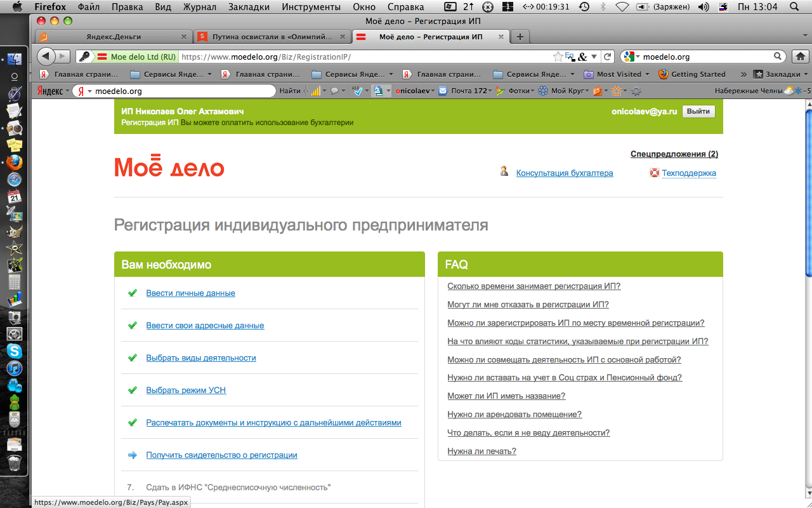Screen dimensions: 812x508
Task: Open Skype from the dock
Action: tap(14, 351)
